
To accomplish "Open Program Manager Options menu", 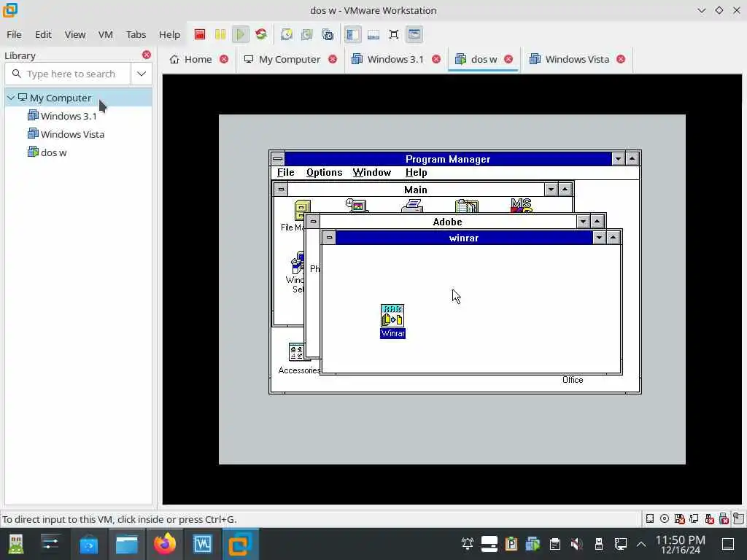I will pyautogui.click(x=324, y=172).
